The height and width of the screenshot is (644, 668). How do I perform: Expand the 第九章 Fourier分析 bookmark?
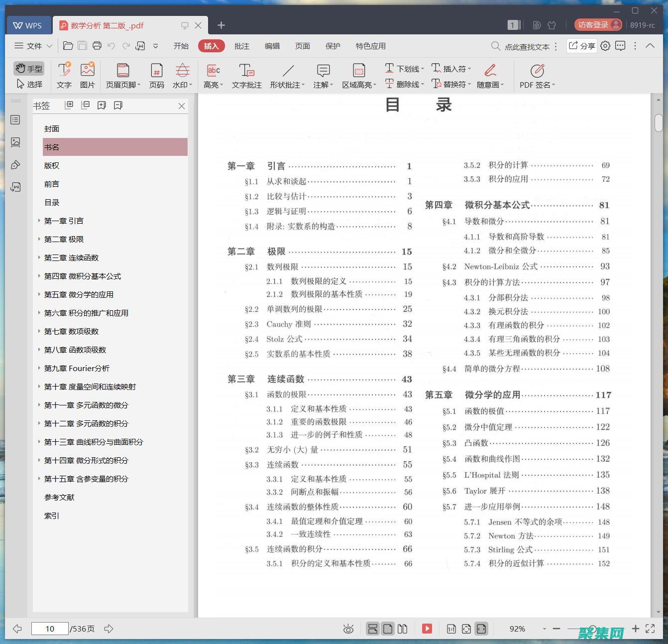[40, 368]
